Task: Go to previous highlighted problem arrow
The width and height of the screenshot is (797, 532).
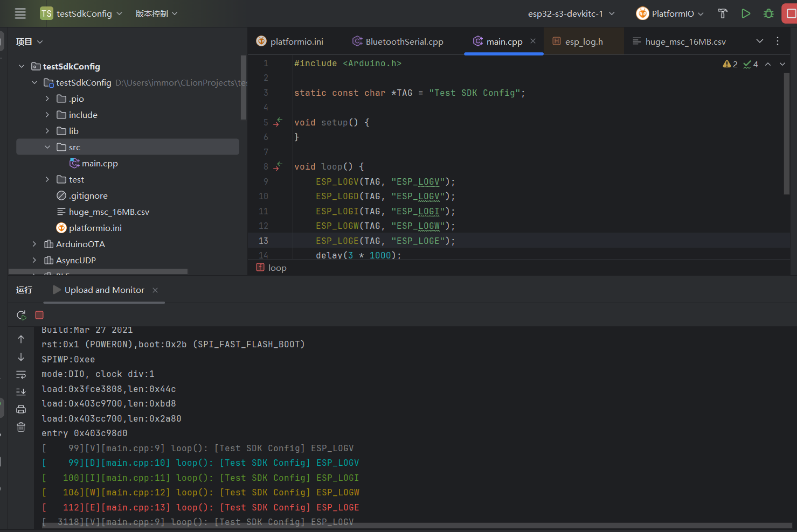Action: click(x=768, y=64)
